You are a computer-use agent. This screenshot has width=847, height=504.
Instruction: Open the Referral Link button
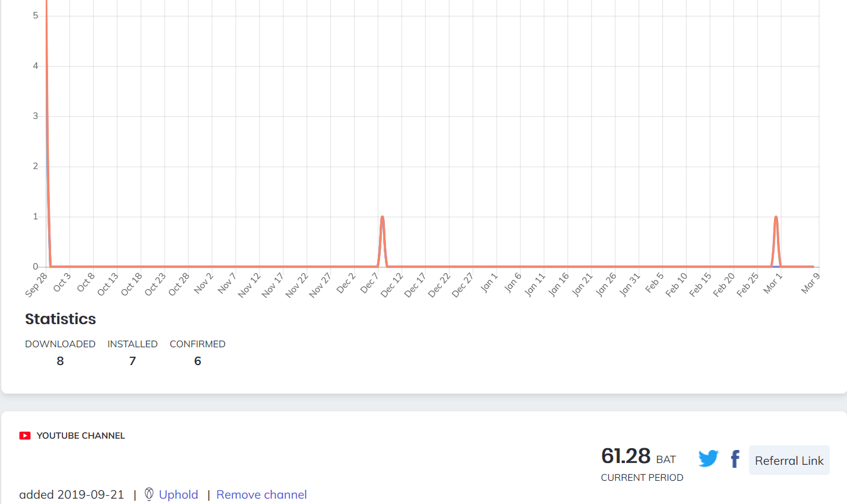click(x=789, y=460)
